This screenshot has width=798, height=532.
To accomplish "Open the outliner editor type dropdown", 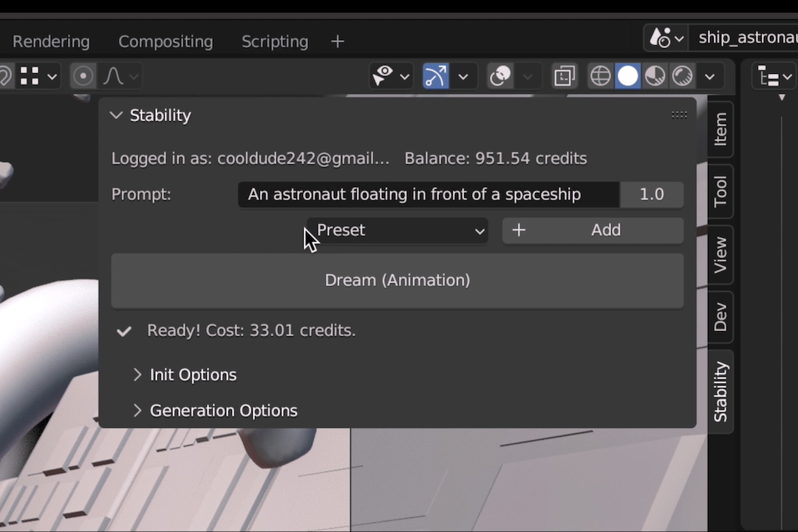I will (774, 76).
